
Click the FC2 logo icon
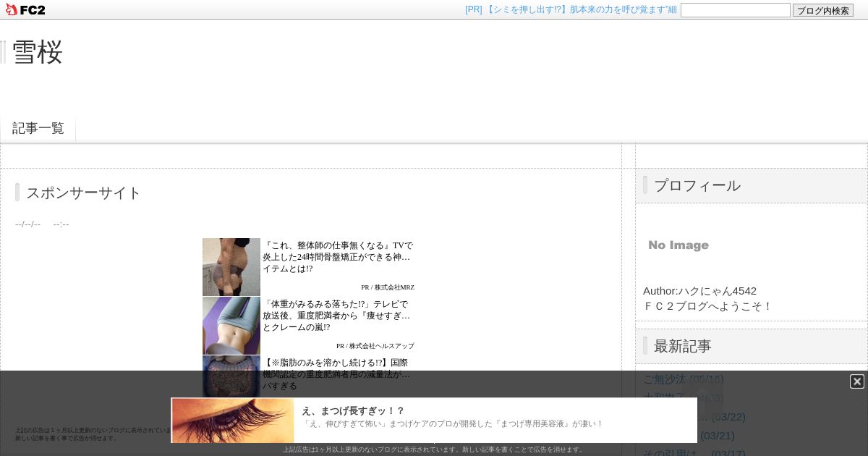[x=25, y=9]
